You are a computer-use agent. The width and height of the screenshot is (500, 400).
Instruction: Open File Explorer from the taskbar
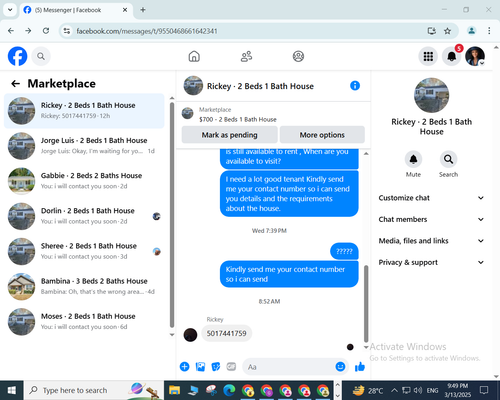pyautogui.click(x=174, y=390)
